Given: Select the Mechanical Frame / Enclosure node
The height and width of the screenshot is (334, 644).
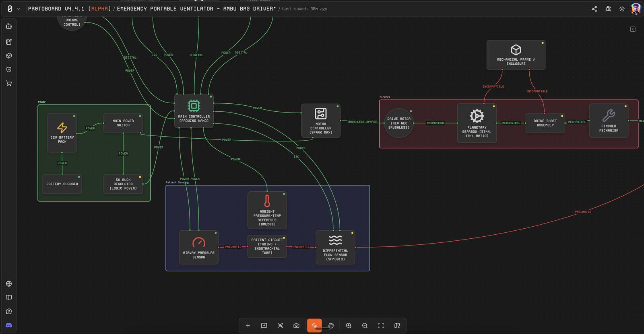Looking at the screenshot, I should pos(516,55).
